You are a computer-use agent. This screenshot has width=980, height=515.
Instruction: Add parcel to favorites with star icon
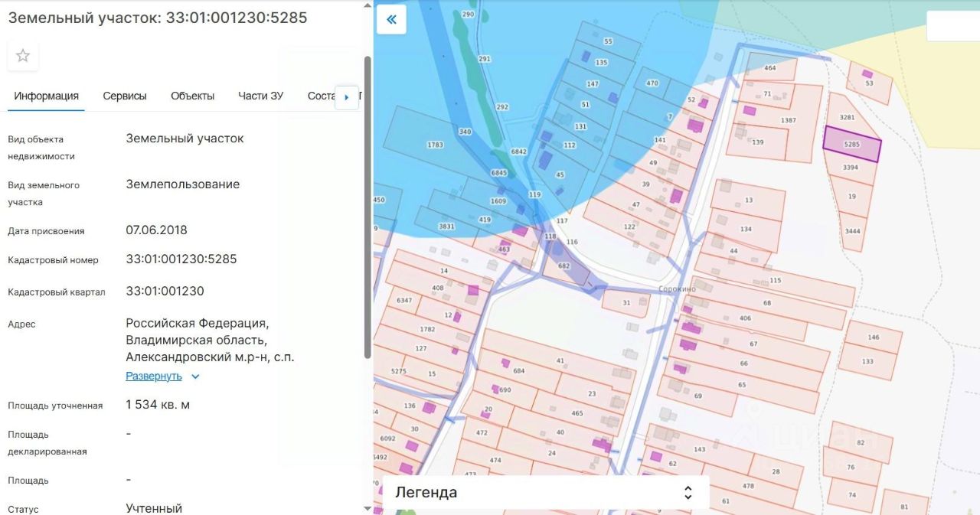tap(23, 55)
